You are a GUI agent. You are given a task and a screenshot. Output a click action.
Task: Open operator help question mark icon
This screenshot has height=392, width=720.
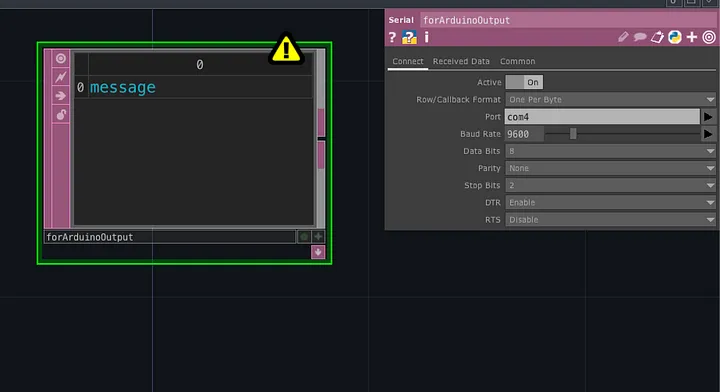click(x=392, y=37)
